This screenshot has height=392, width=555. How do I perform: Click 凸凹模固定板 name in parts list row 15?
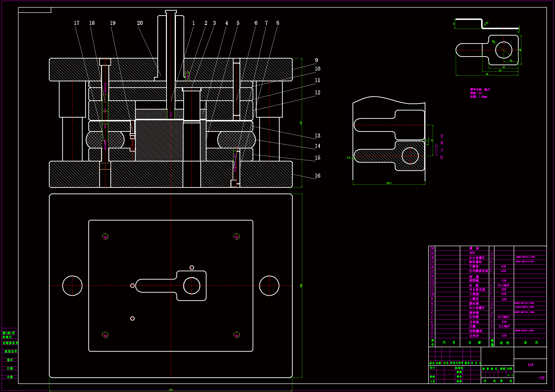point(478,271)
